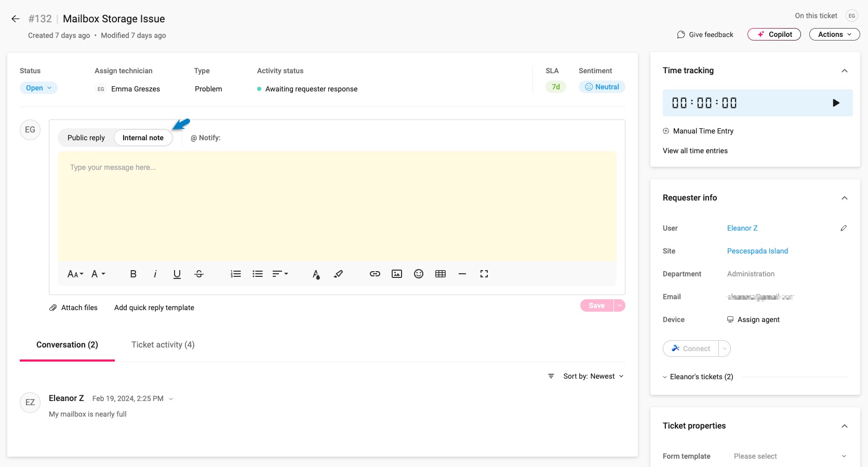
Task: Expand editor to fullscreen
Action: tap(484, 274)
